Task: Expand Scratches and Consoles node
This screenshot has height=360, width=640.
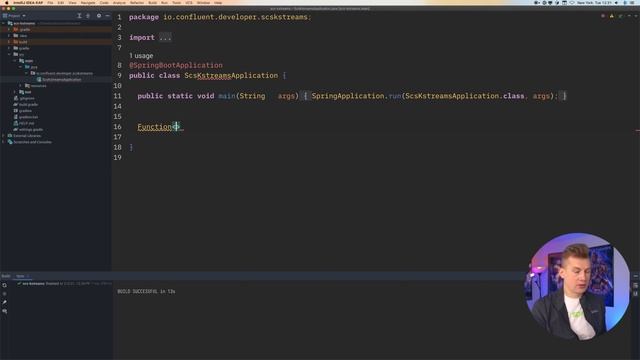Action: pyautogui.click(x=4, y=142)
